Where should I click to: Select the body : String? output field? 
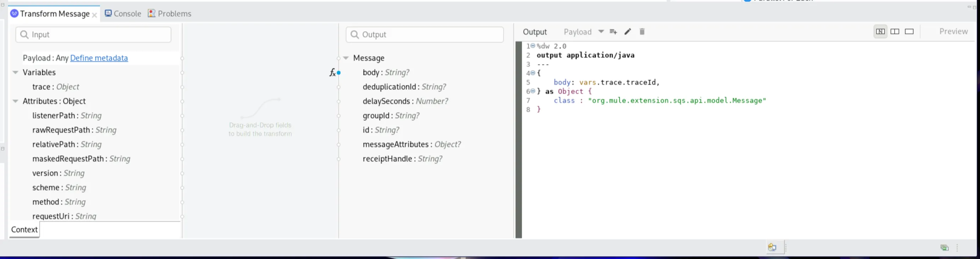click(x=386, y=72)
